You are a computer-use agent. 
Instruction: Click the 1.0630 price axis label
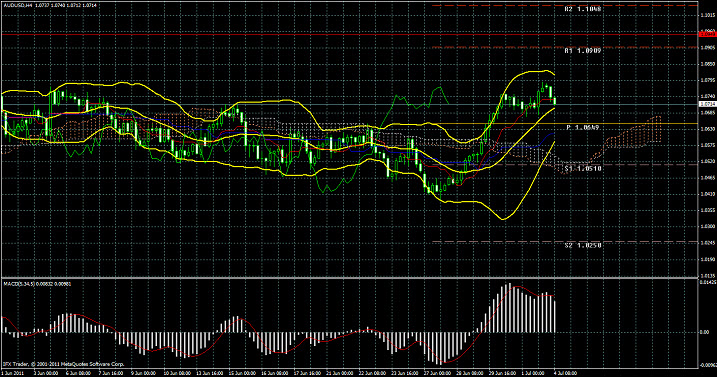tap(707, 129)
